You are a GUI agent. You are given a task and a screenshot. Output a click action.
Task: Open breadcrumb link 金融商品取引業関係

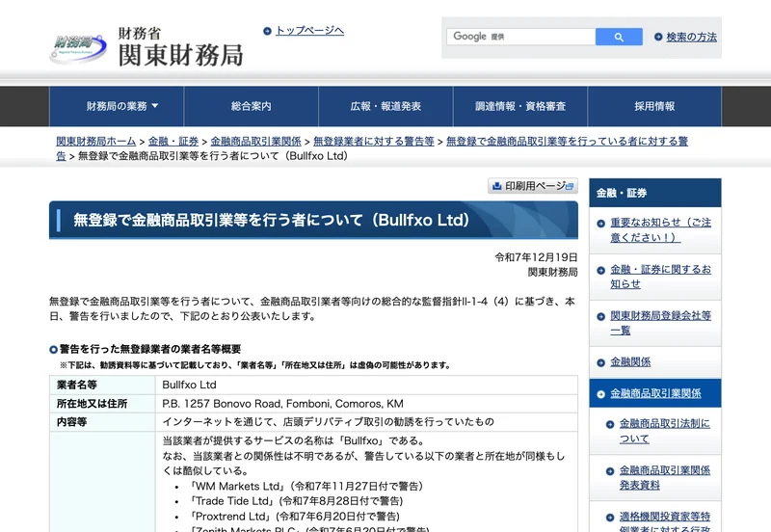pos(255,142)
